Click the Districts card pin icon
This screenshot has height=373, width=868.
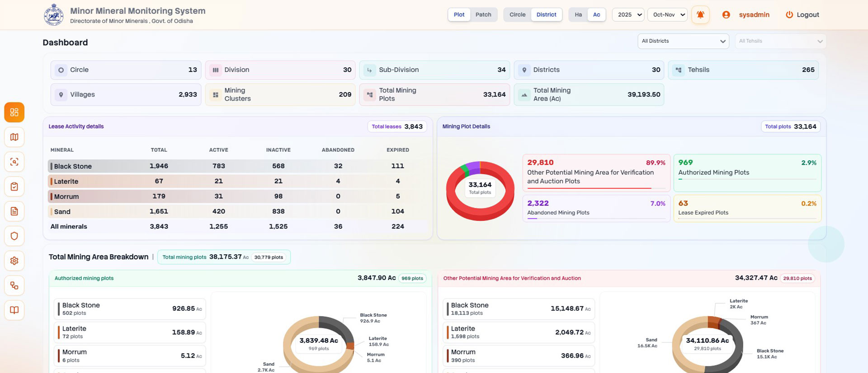(x=524, y=70)
